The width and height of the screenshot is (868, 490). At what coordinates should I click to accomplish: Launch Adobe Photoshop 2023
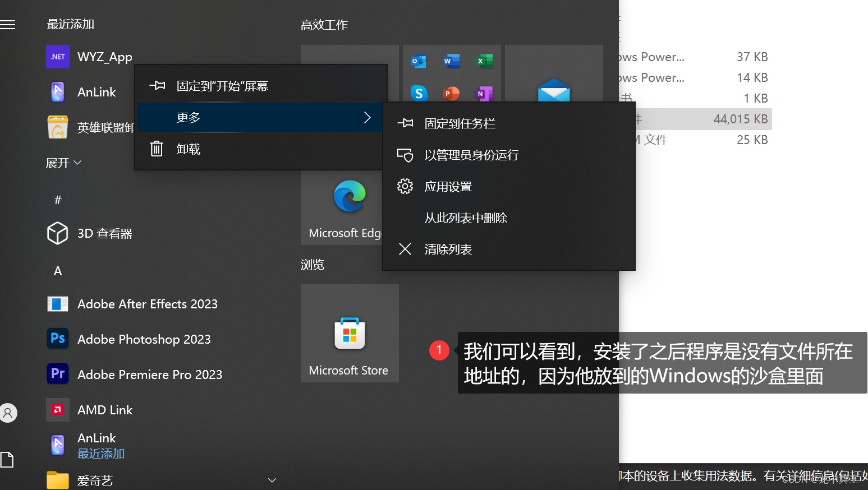[x=129, y=339]
